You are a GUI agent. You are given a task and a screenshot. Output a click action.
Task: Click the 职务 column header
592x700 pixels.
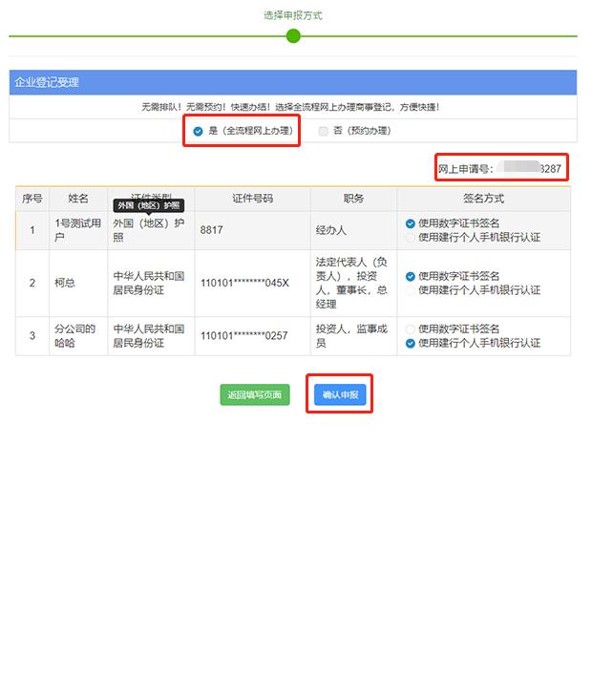353,199
